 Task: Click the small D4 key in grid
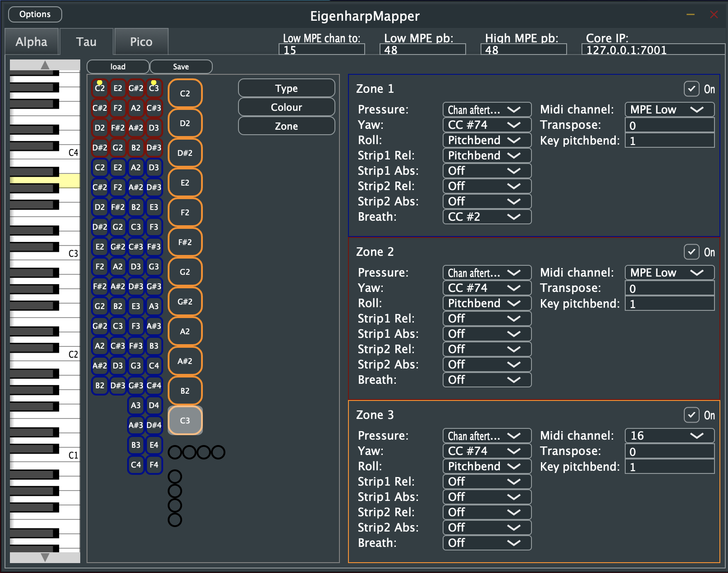154,405
